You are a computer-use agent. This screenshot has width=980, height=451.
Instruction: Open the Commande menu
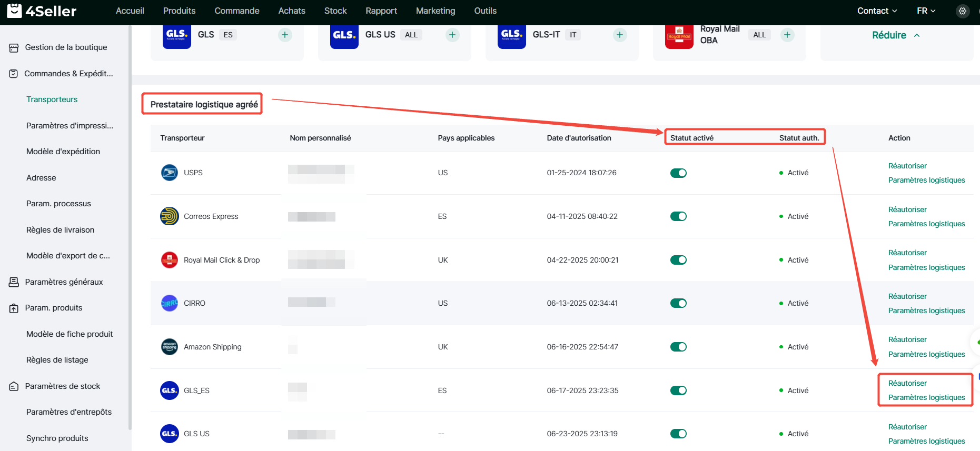point(237,11)
